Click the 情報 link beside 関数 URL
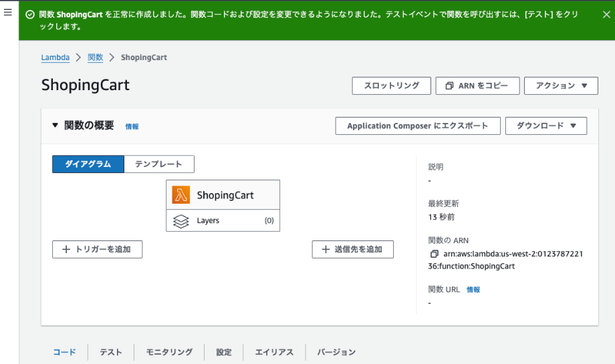 [x=473, y=290]
